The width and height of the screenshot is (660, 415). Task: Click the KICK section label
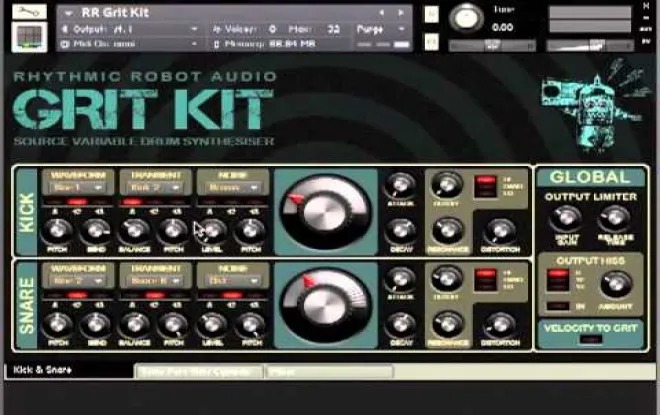[27, 212]
